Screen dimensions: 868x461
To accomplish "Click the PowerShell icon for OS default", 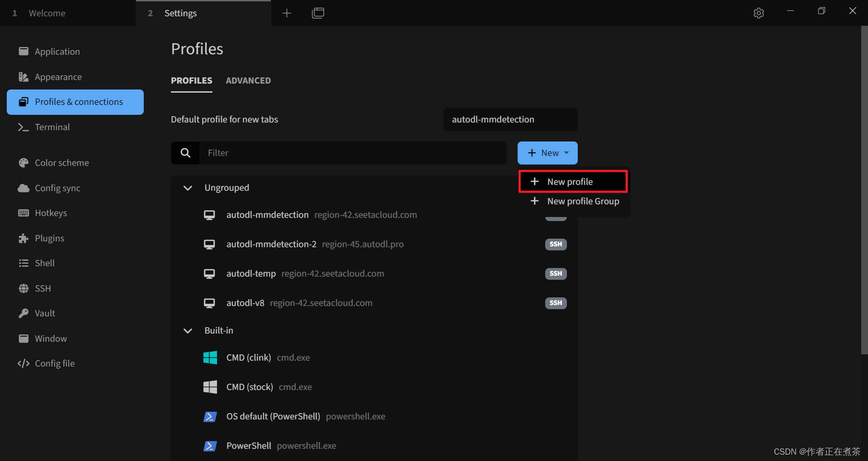I will tap(210, 416).
